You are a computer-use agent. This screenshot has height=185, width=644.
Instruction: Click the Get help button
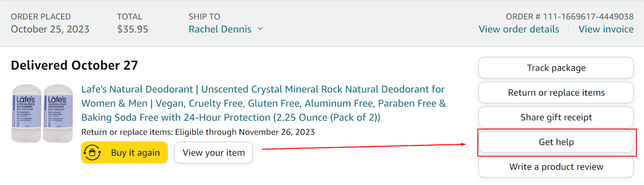click(x=556, y=142)
